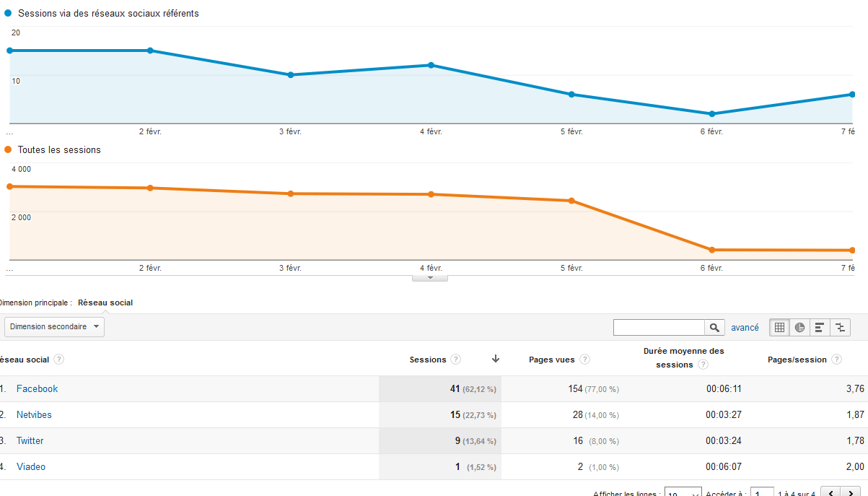Collapse the chart using the arrow handle
Image resolution: width=868 pixels, height=496 pixels.
(430, 277)
